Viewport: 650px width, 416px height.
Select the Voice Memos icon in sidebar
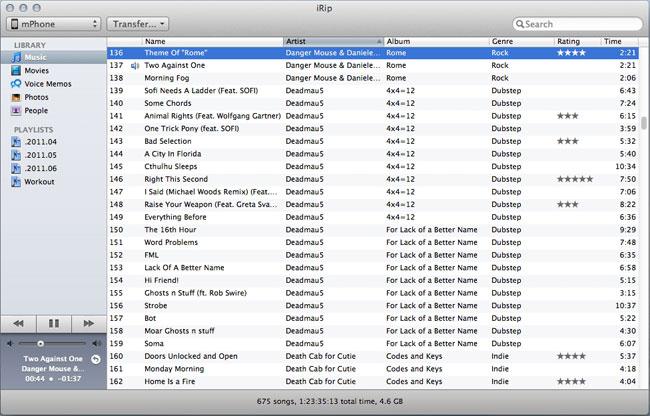pos(17,84)
